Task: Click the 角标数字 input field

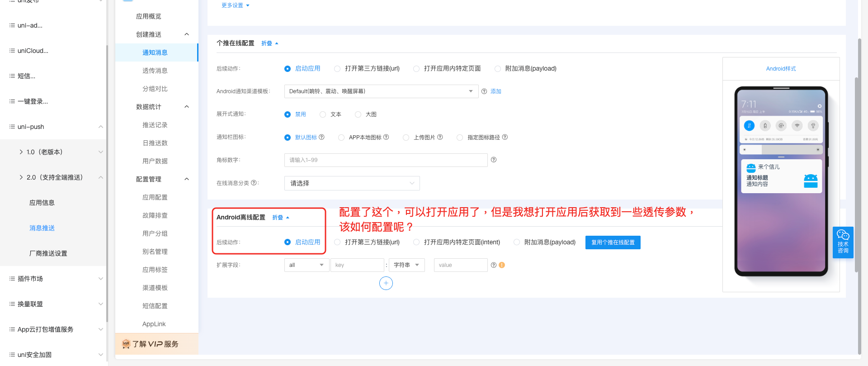Action: coord(385,160)
